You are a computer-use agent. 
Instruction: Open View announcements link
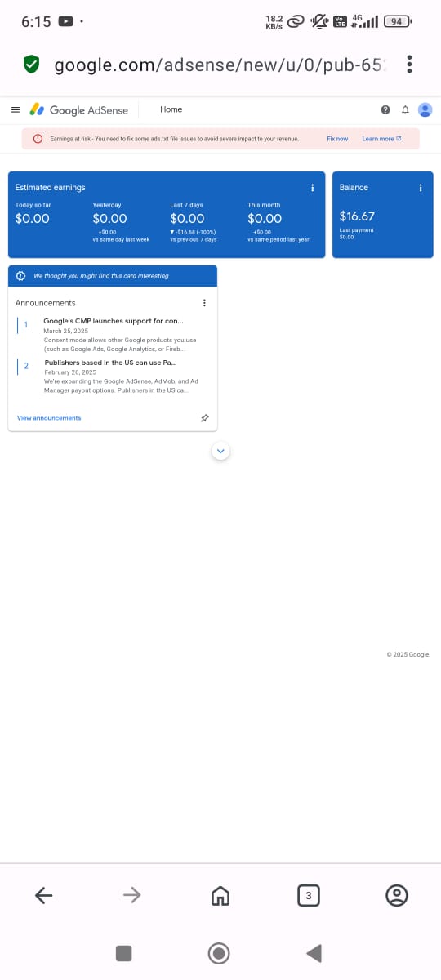tap(49, 418)
